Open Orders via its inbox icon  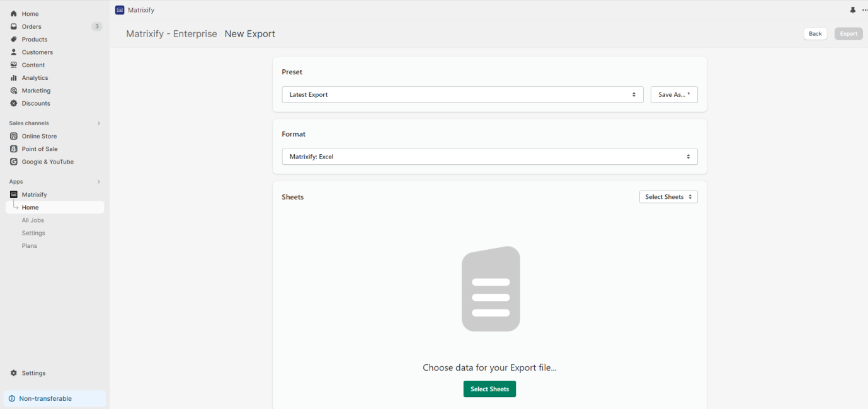pos(14,26)
